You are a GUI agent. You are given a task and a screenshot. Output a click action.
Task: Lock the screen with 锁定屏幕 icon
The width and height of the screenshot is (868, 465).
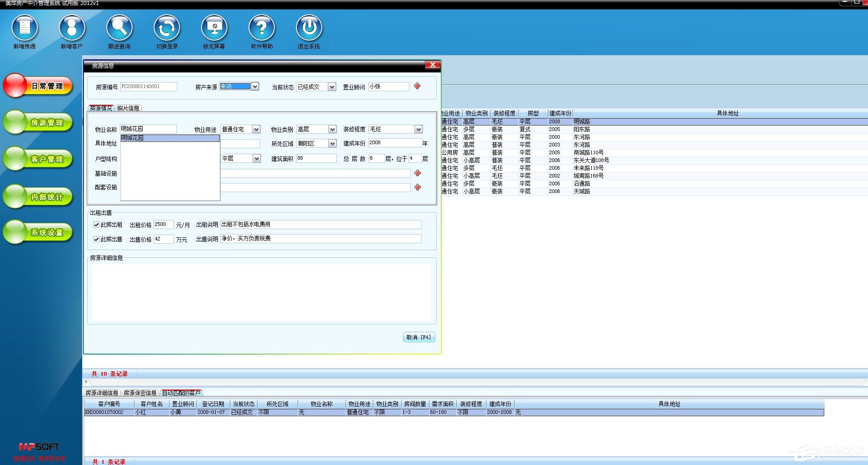pyautogui.click(x=214, y=28)
